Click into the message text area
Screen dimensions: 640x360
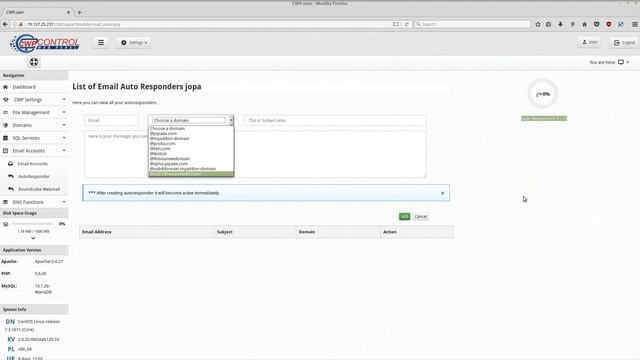(x=255, y=154)
